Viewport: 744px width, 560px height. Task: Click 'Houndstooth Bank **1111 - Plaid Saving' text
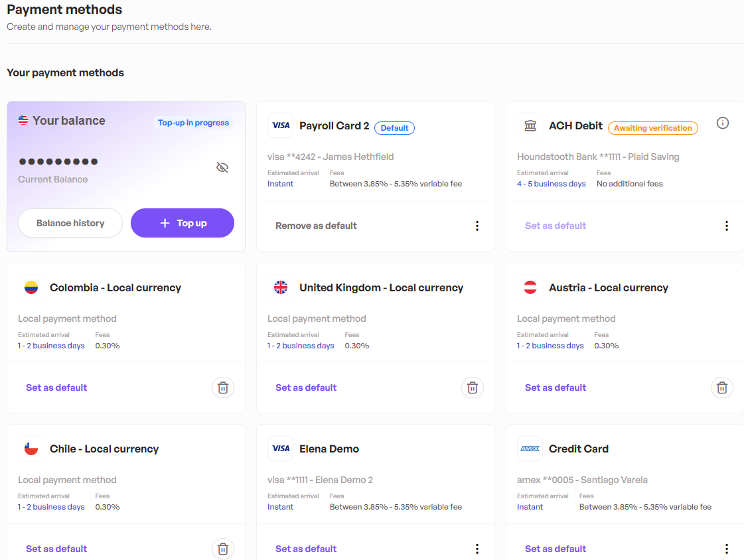click(598, 157)
